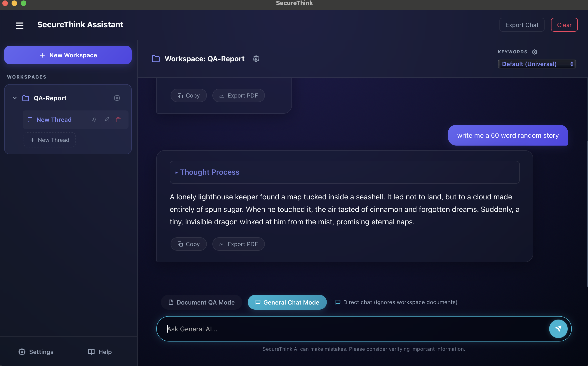Viewport: 588px width, 366px height.
Task: Open the QA-Report folder in the sidebar
Action: [26, 98]
